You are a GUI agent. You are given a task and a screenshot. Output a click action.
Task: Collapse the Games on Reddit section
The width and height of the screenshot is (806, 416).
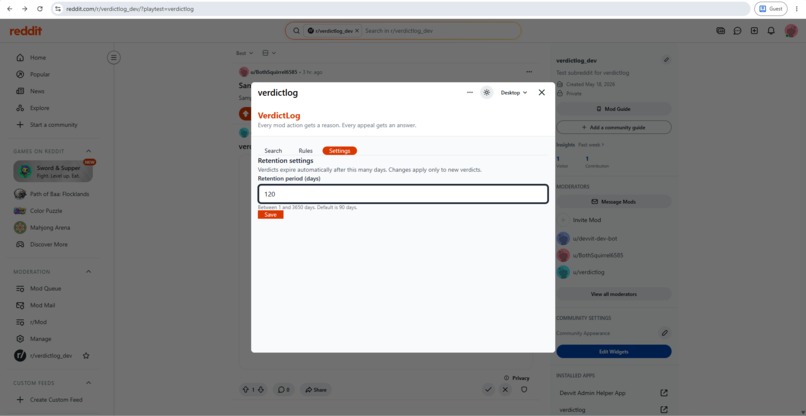click(88, 151)
